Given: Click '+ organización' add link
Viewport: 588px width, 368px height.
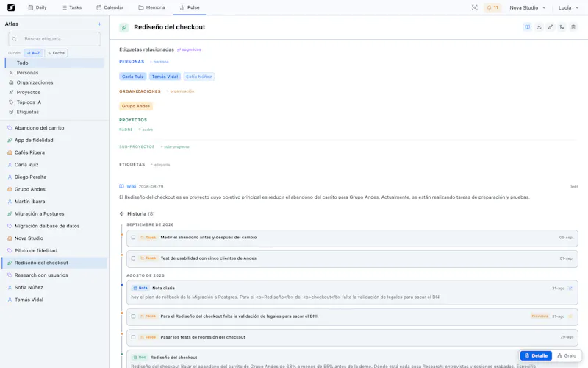Looking at the screenshot, I should (180, 91).
